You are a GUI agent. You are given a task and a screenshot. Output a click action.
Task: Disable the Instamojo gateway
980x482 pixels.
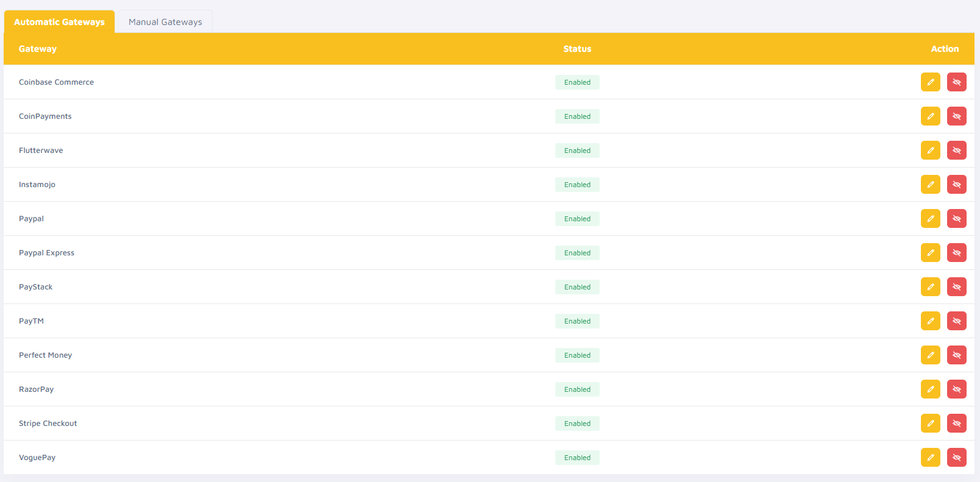point(956,185)
